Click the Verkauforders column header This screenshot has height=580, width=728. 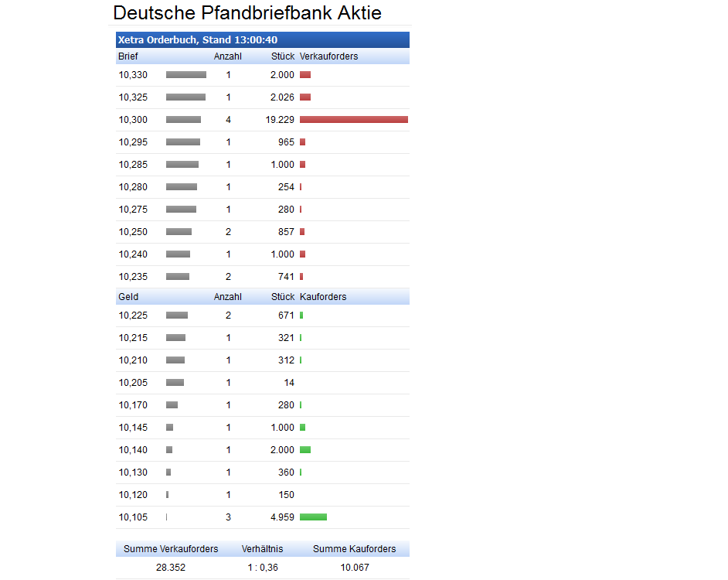click(328, 56)
